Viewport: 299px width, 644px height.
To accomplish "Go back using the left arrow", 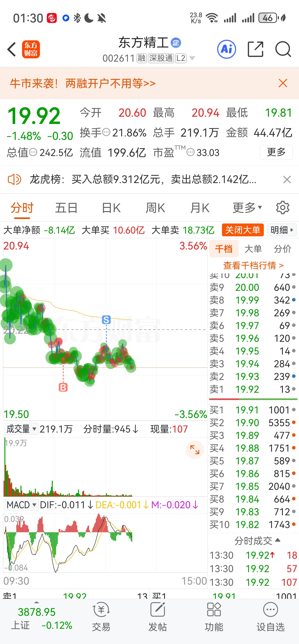I will [12, 49].
